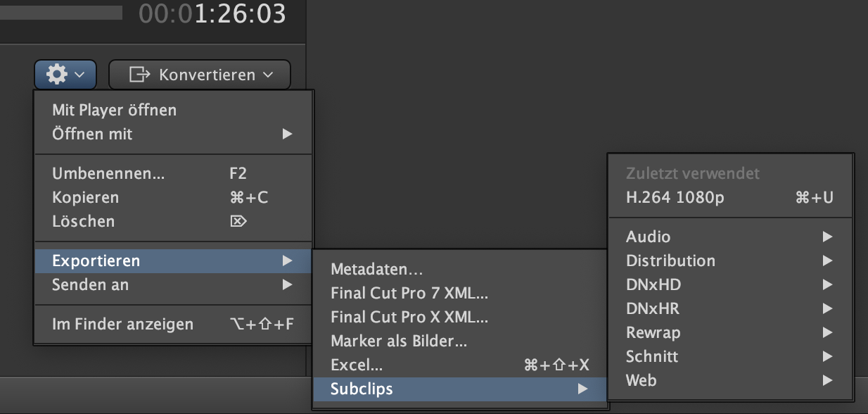Select Final Cut Pro X XML… export

(x=459, y=317)
